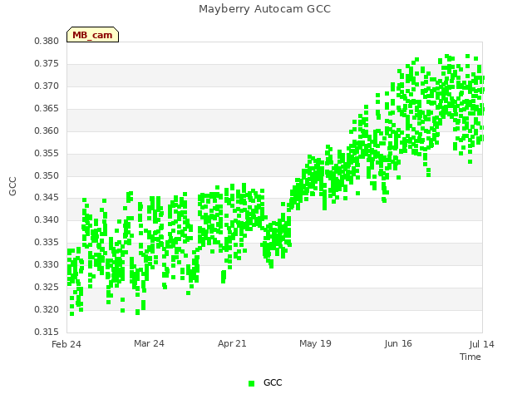Screen dimensions: 532x399
Task: Click the 0.345 y-axis value
Action: pos(47,197)
